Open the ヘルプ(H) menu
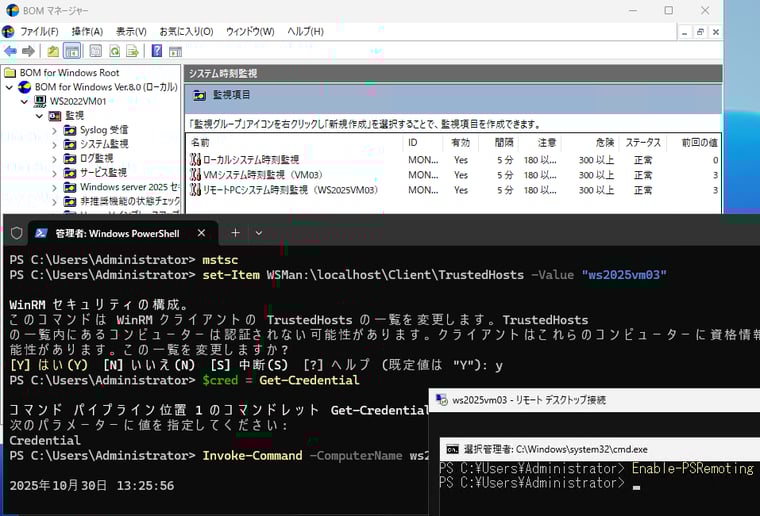The height and width of the screenshot is (516, 760). point(305,31)
